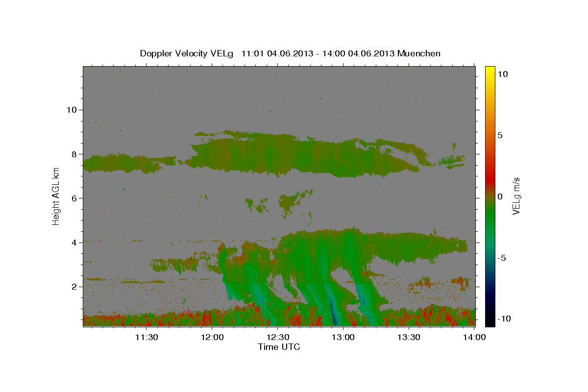Click the height axis label 6
Screen dimensions: 588x392
[x=74, y=198]
